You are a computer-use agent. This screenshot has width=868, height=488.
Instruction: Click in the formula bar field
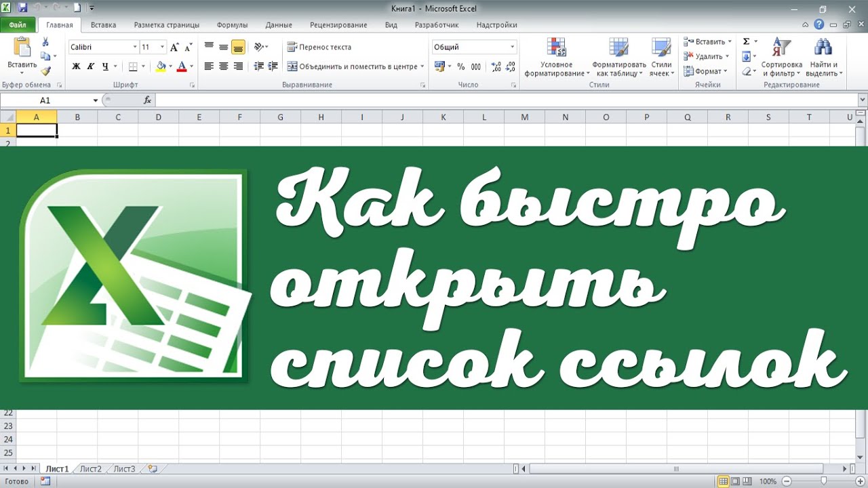505,100
